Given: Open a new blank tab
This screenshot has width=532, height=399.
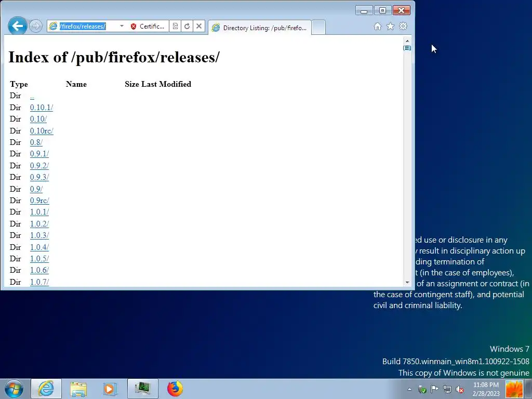Looking at the screenshot, I should tap(318, 28).
